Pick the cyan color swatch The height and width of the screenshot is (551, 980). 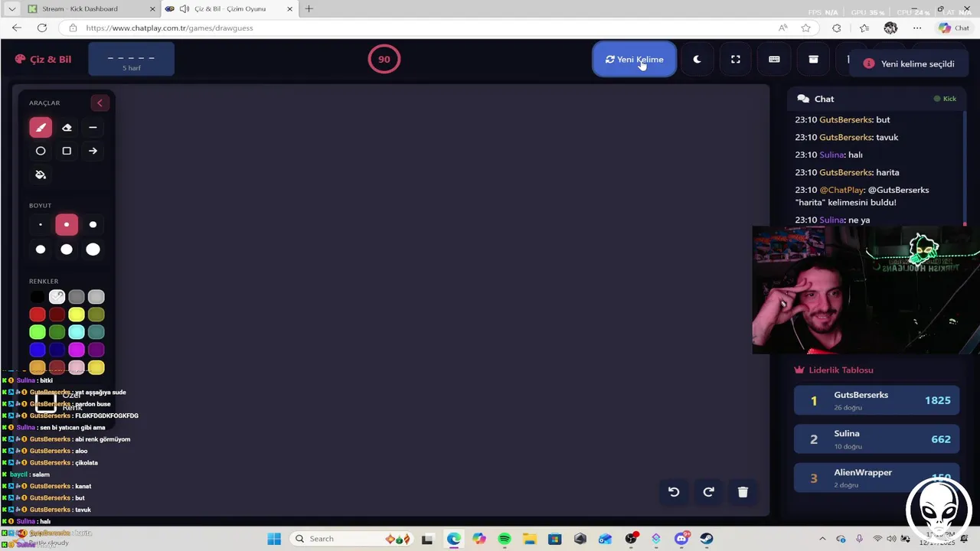(x=77, y=332)
